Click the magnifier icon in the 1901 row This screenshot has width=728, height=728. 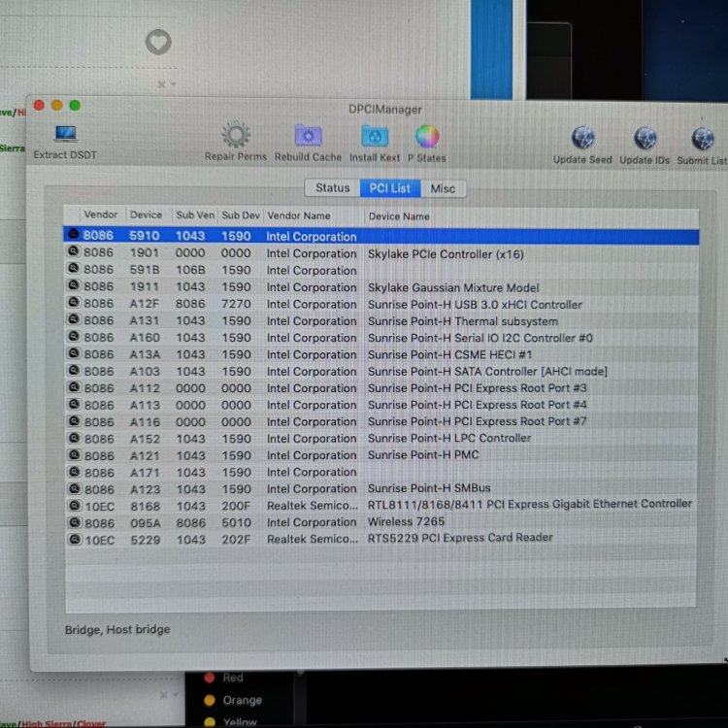point(73,251)
